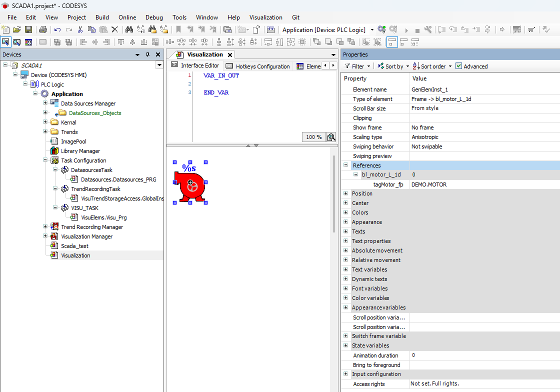Screen dimensions: 560x392
Task: Open the File menu
Action: click(x=12, y=17)
